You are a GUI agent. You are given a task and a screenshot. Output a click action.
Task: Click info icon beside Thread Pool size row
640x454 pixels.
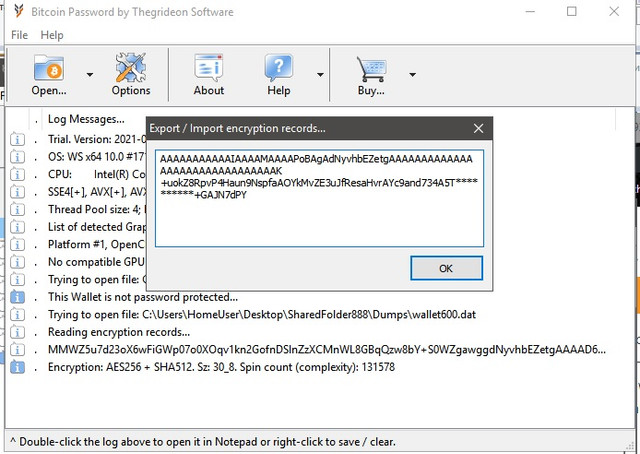tap(17, 210)
